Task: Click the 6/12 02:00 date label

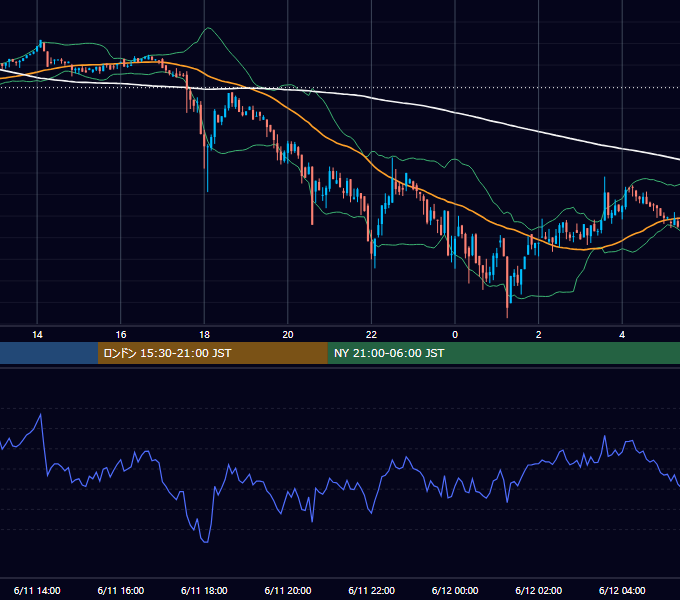Action: 539,590
